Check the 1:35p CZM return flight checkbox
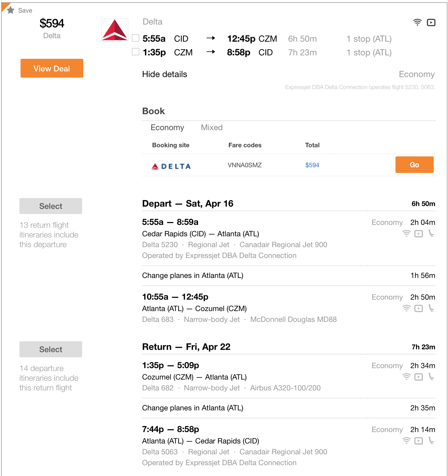This screenshot has width=448, height=476. click(x=136, y=52)
